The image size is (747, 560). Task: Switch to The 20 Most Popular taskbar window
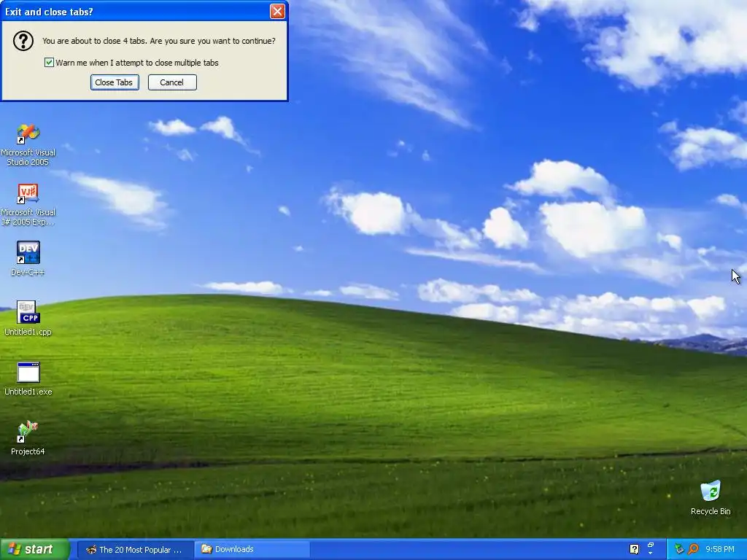pos(135,550)
